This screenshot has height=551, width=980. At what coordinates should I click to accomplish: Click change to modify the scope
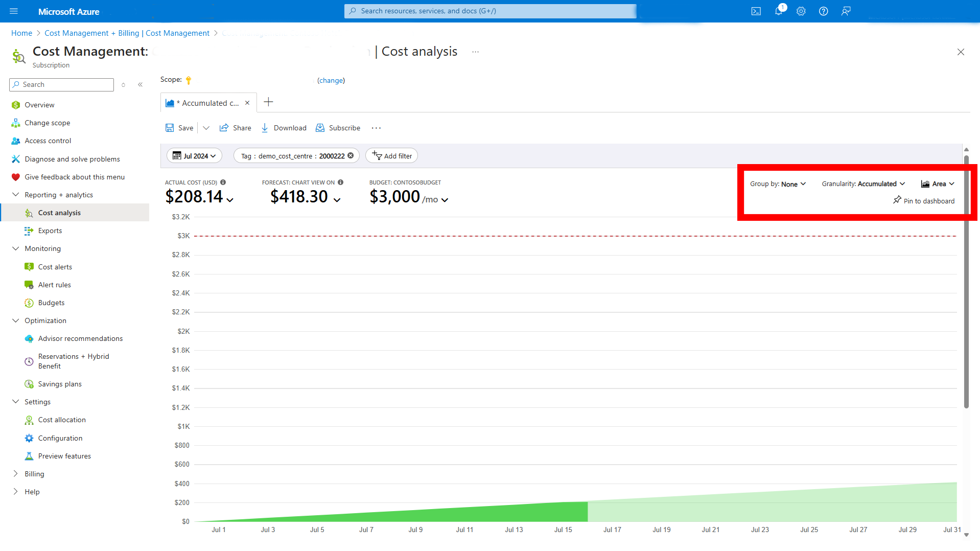click(x=331, y=80)
